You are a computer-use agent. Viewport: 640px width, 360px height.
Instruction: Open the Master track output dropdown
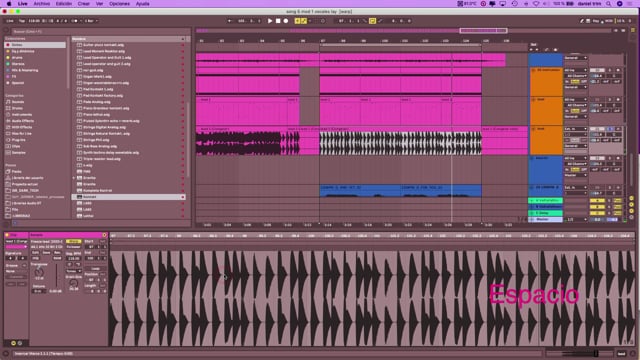[576, 220]
